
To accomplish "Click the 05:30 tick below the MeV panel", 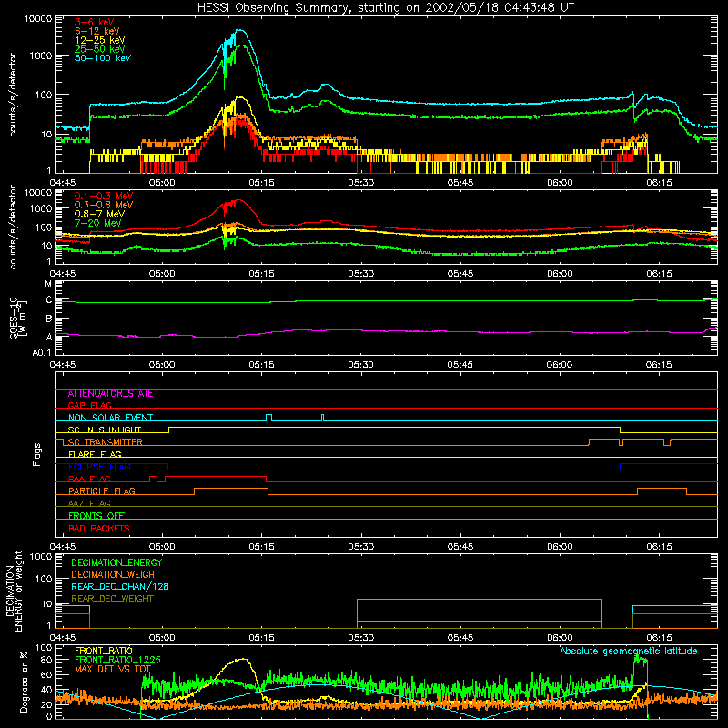I will coord(360,274).
